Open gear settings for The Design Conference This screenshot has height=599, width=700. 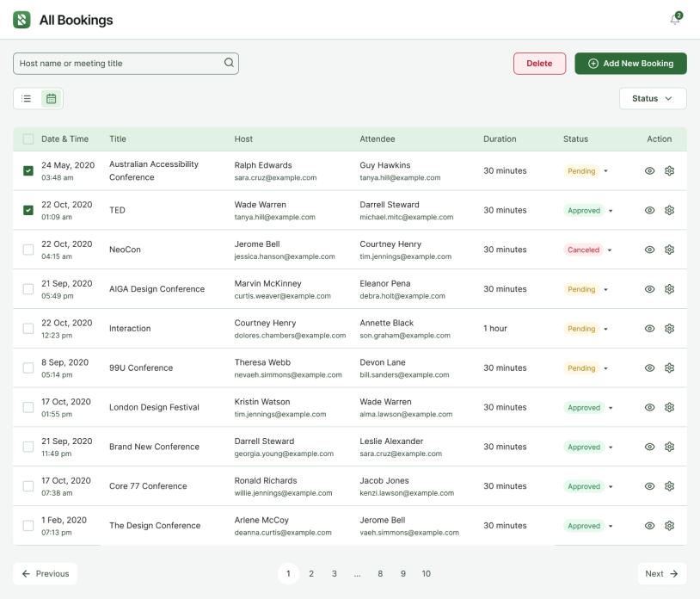[x=669, y=525]
